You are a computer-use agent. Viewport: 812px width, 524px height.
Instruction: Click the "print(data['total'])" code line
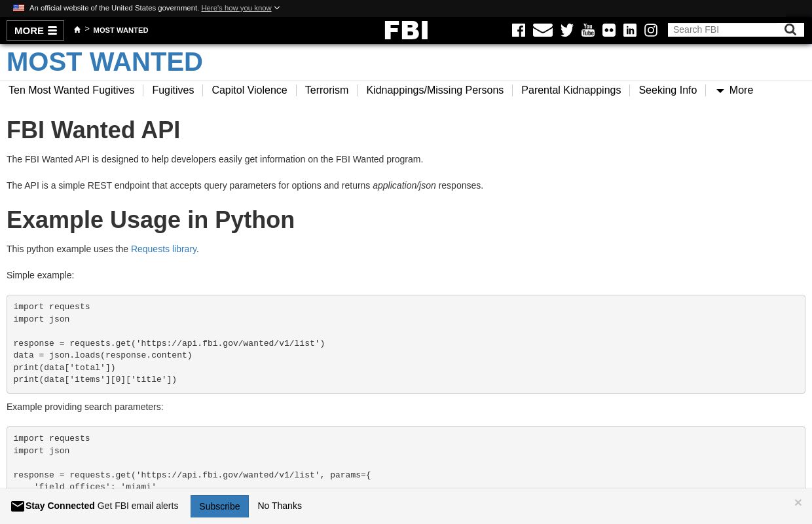tap(64, 367)
